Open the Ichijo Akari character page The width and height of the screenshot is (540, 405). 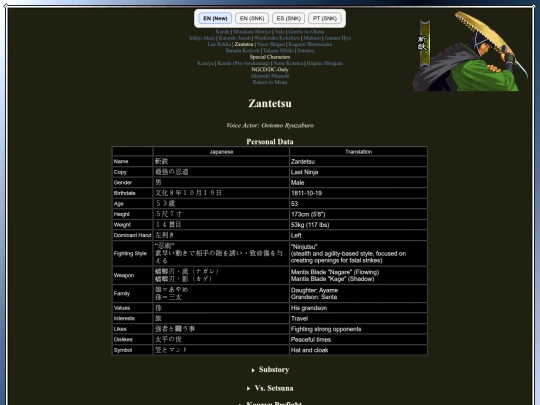pos(202,38)
